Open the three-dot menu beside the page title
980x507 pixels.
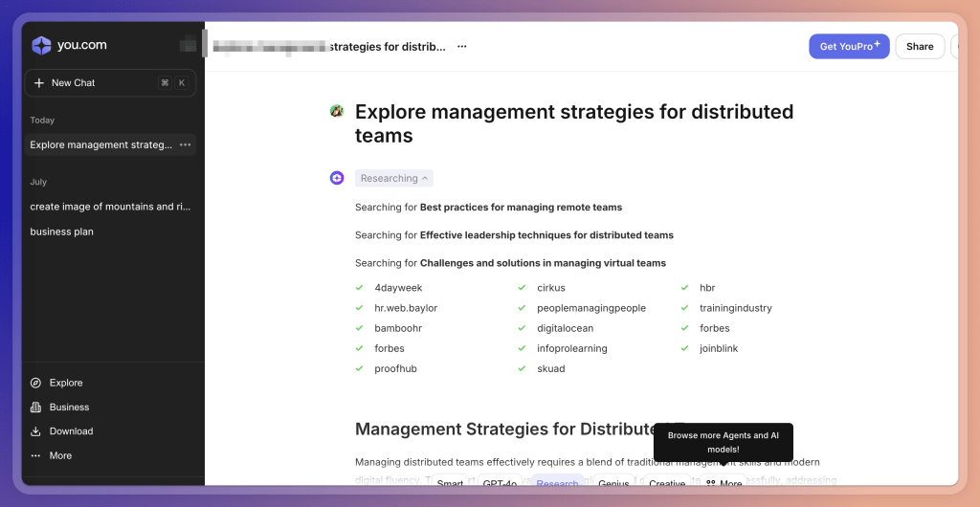point(462,47)
